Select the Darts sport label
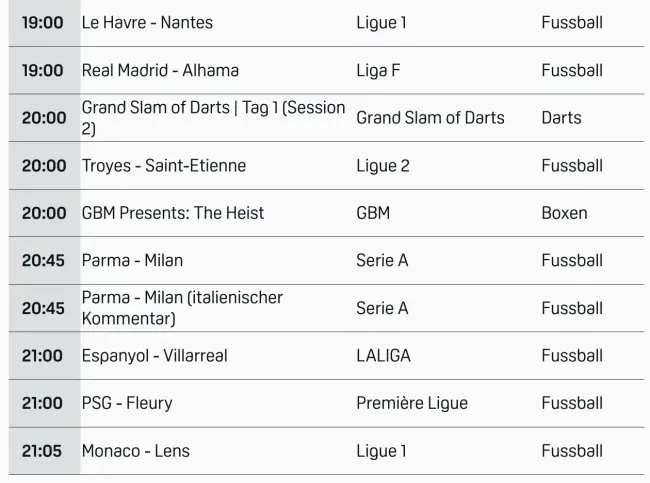This screenshot has height=483, width=650. pyautogui.click(x=561, y=118)
